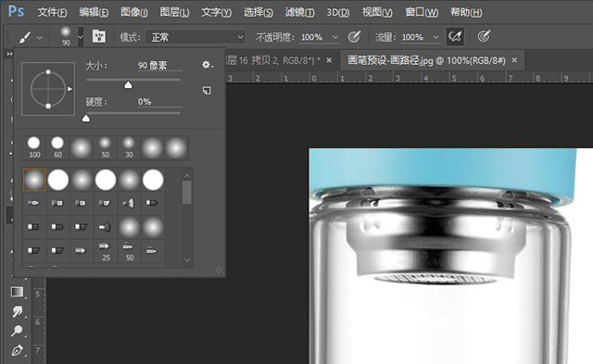Open the 图层(L) menu

(174, 12)
